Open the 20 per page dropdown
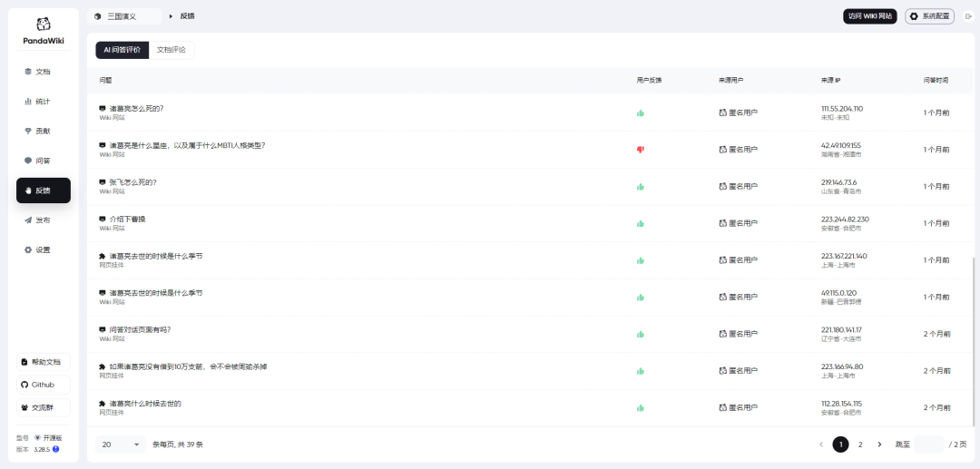The image size is (980, 469). (121, 445)
